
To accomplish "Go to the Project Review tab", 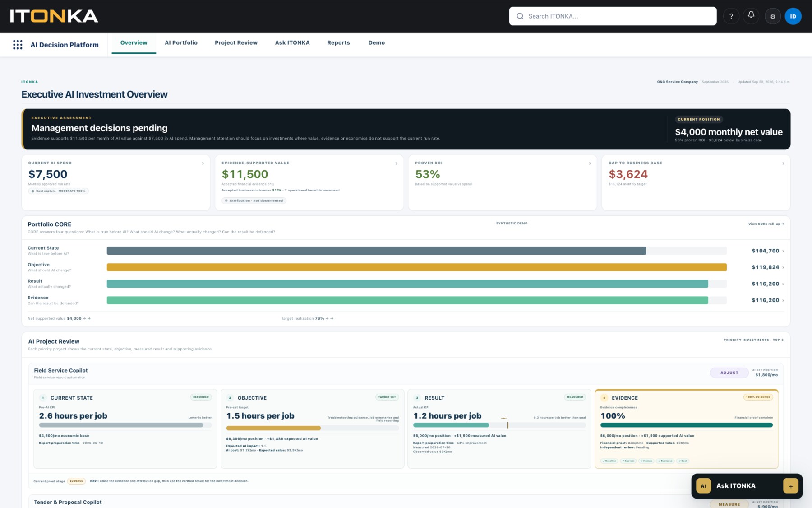I will 236,43.
